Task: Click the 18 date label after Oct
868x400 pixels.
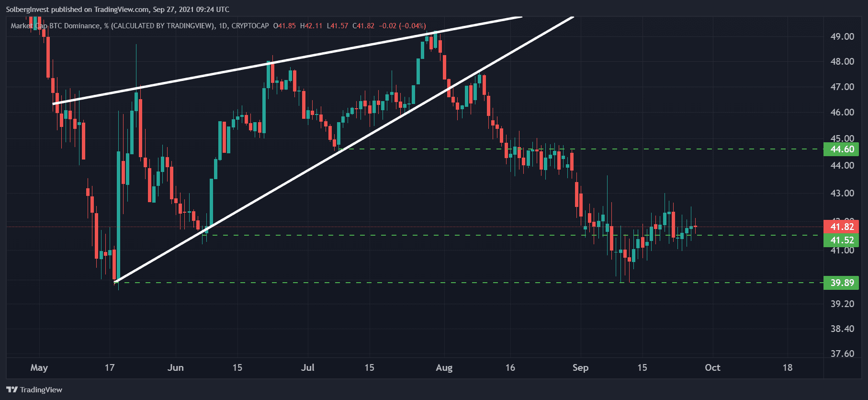Action: click(x=788, y=367)
